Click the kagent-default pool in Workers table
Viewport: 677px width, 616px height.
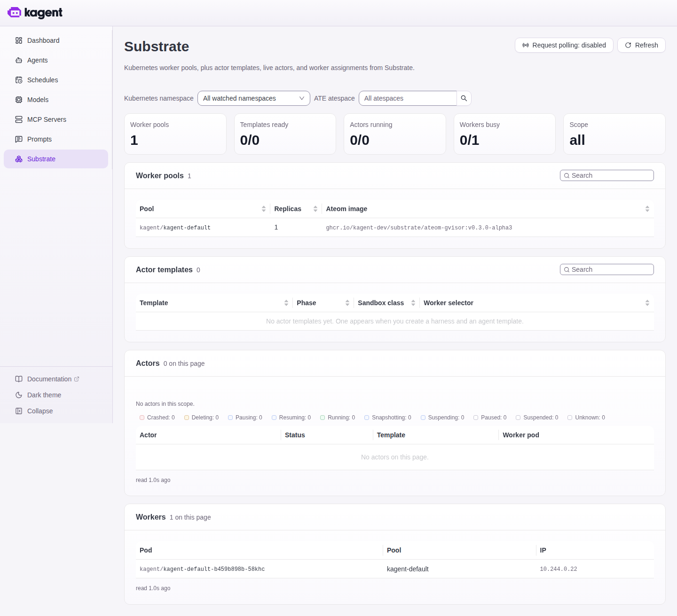click(408, 569)
